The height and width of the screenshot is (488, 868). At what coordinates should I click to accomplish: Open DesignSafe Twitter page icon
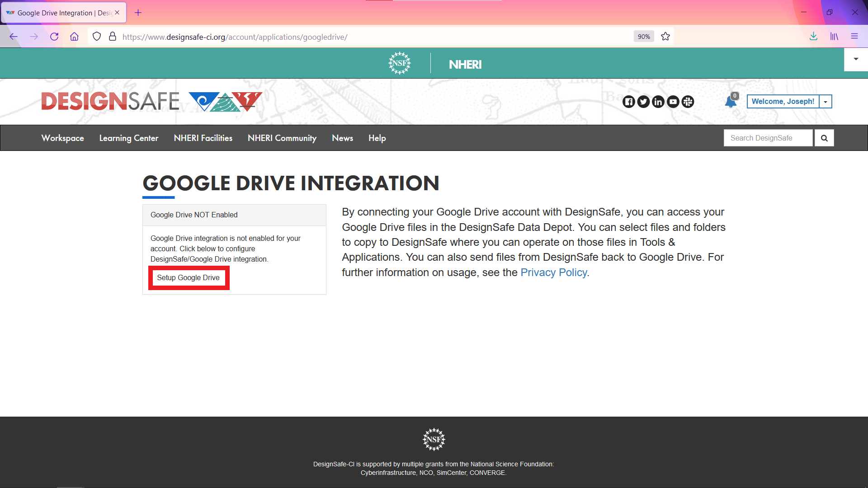tap(643, 102)
